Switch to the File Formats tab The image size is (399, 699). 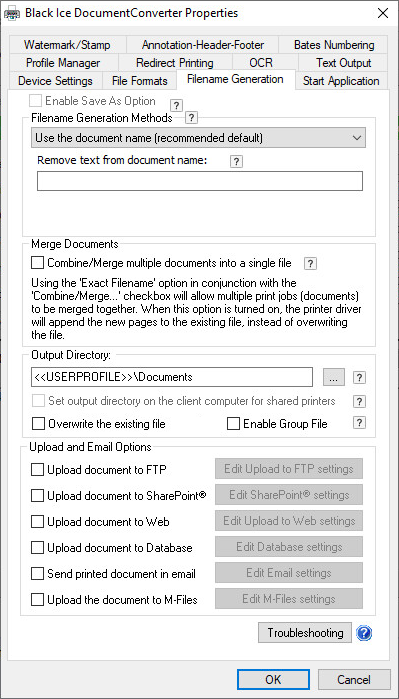point(140,81)
